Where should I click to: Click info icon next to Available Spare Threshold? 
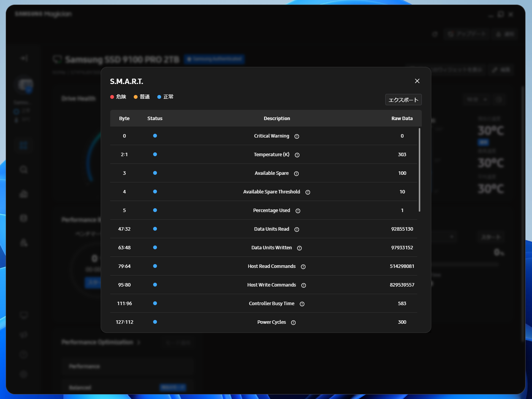tap(308, 192)
